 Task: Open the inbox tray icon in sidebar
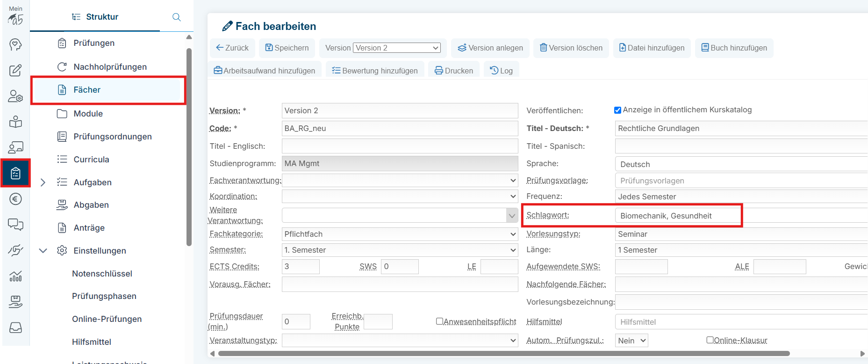[x=15, y=328]
